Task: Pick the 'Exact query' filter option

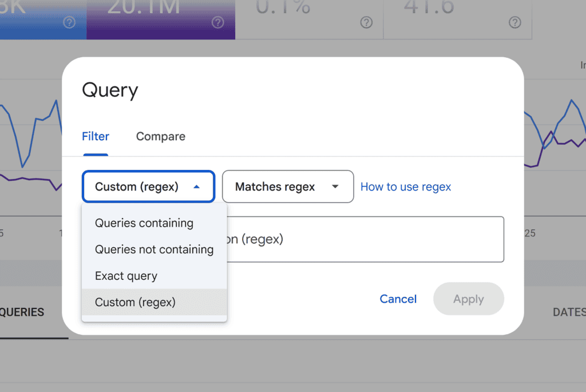Action: coord(126,276)
